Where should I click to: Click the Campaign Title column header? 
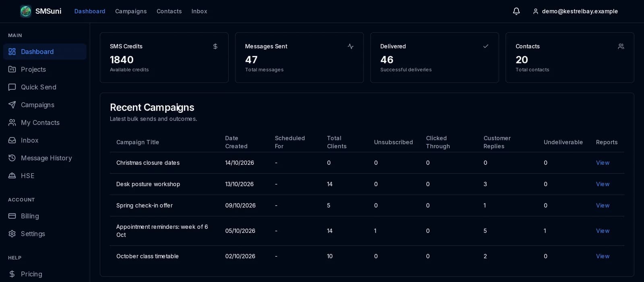tap(138, 142)
